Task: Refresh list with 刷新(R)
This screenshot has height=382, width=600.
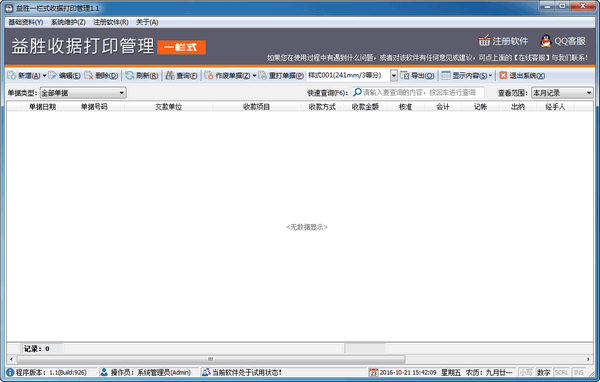Action: pyautogui.click(x=142, y=75)
